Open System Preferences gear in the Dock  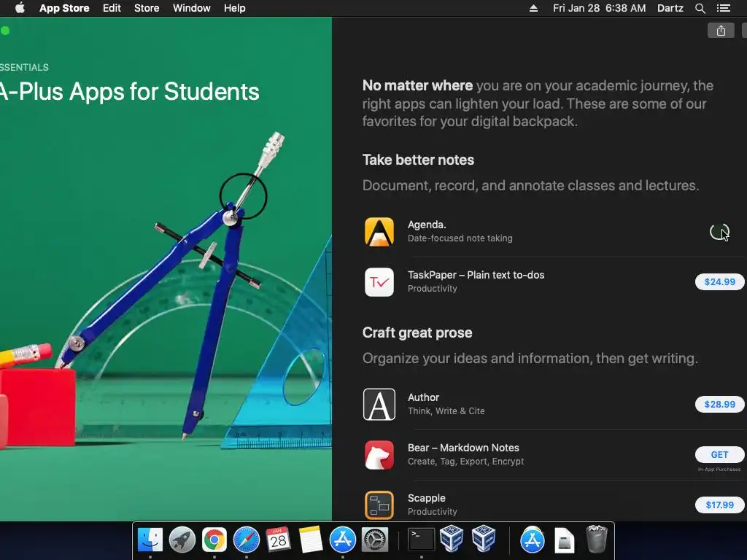(x=375, y=540)
